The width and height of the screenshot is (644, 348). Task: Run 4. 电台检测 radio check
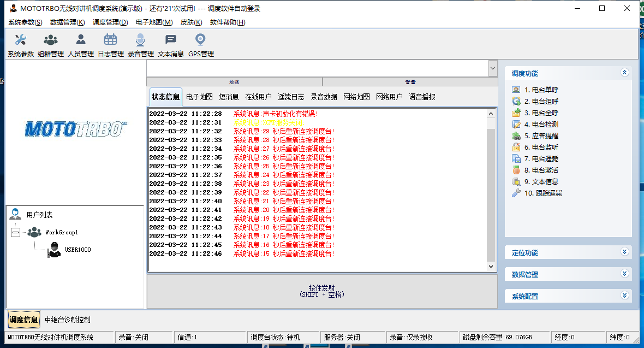[535, 124]
